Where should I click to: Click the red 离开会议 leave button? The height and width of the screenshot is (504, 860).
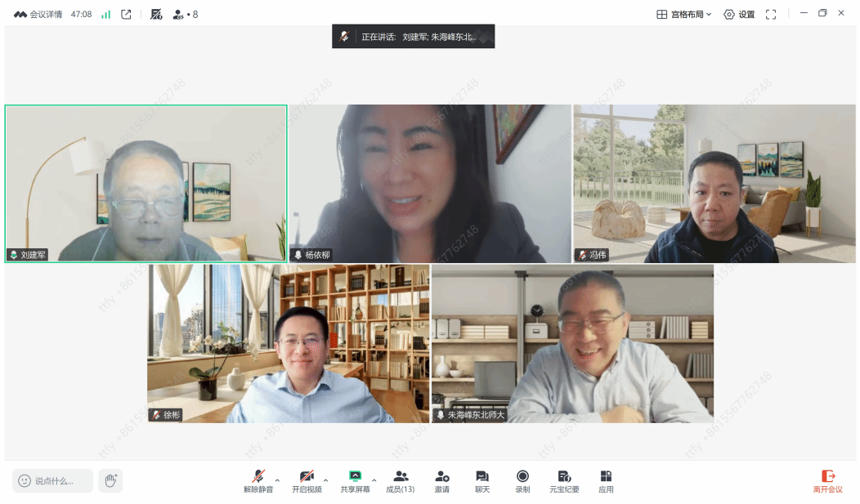pyautogui.click(x=827, y=480)
